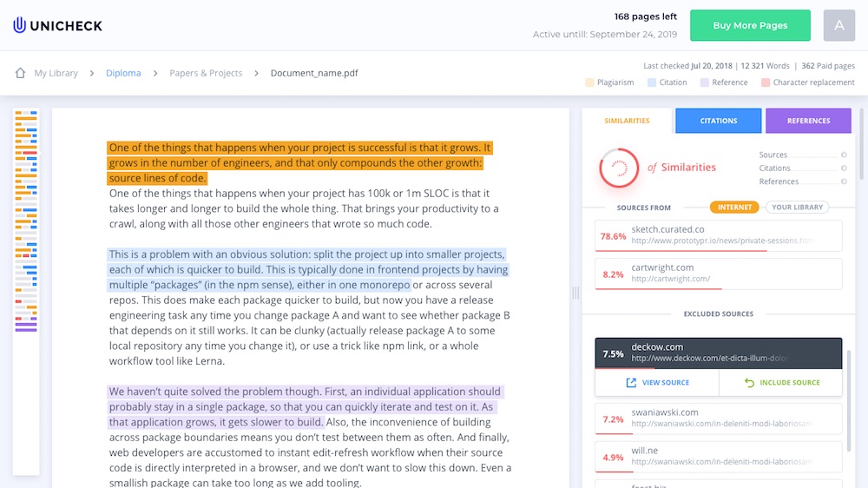
Task: Click the document minimap thumbnail
Action: pos(25,292)
